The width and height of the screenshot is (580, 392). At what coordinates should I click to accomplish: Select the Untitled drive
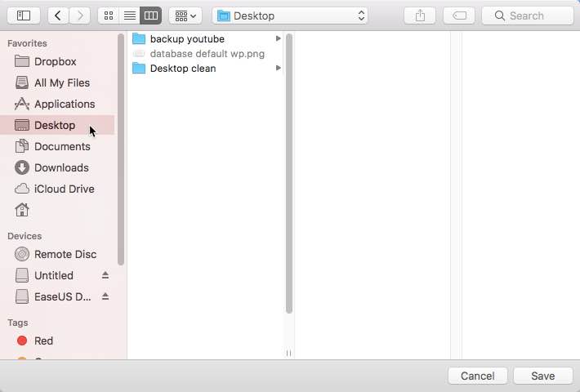click(x=54, y=275)
